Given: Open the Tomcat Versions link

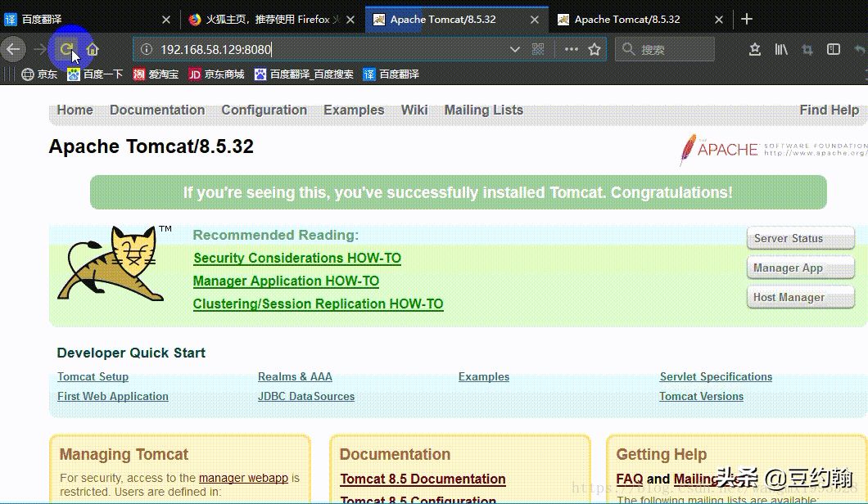Looking at the screenshot, I should (x=702, y=397).
